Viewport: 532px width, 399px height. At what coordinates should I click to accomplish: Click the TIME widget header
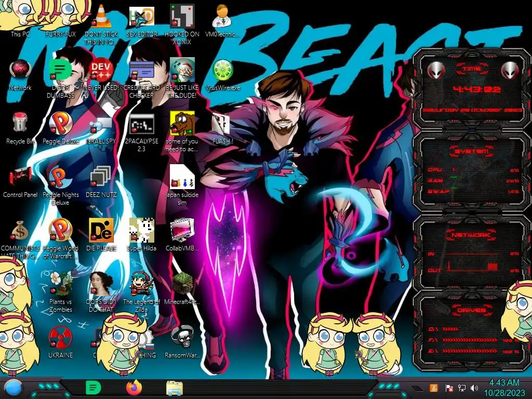click(x=472, y=69)
